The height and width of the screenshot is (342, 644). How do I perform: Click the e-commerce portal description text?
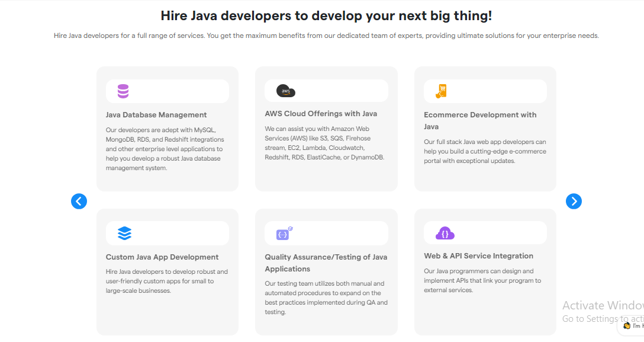[x=485, y=151]
